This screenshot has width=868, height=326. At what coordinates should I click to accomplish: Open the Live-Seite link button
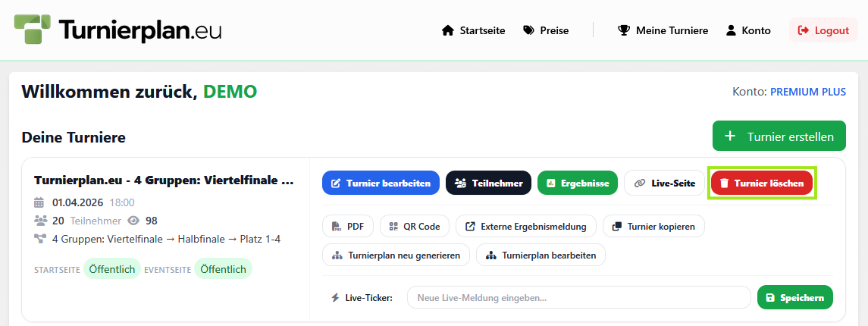[x=664, y=183]
